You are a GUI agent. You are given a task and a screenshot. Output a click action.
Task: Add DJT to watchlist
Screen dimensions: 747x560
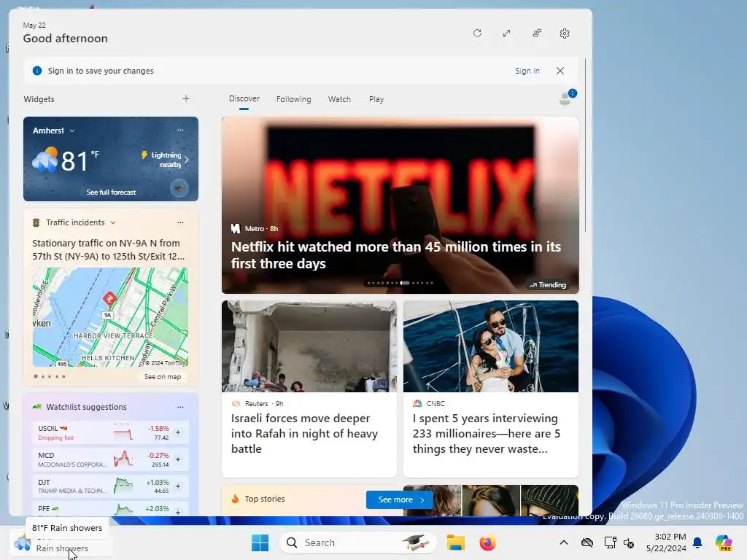point(178,486)
